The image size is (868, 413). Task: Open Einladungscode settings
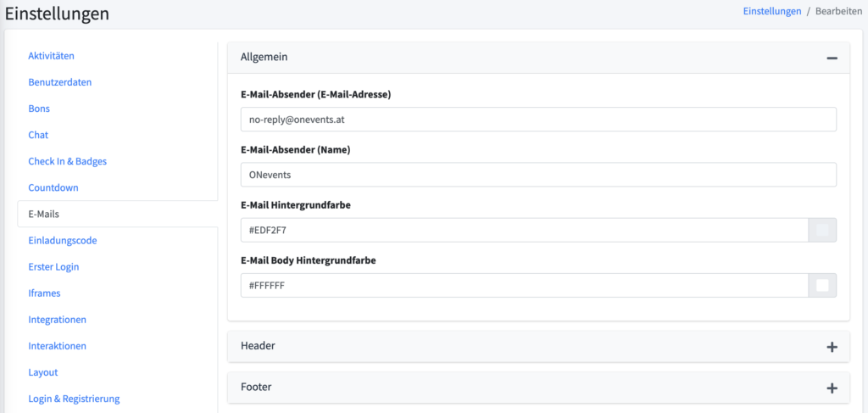tap(63, 240)
